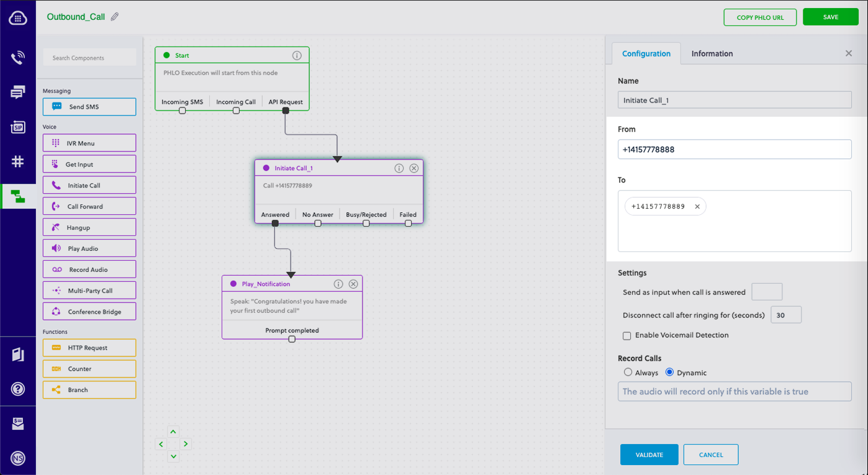Enable Voicemail Detection checkbox

tap(627, 336)
